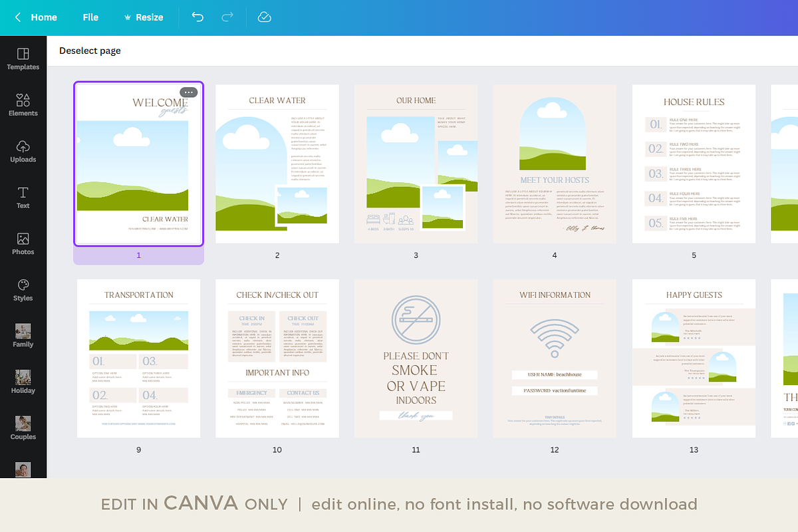Open the Elements sidebar panel

pos(23,105)
